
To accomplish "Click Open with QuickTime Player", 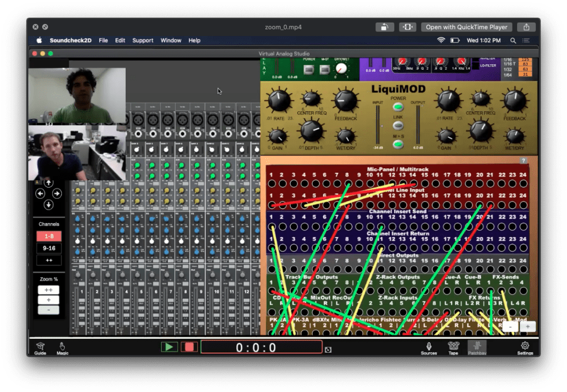I will [466, 27].
